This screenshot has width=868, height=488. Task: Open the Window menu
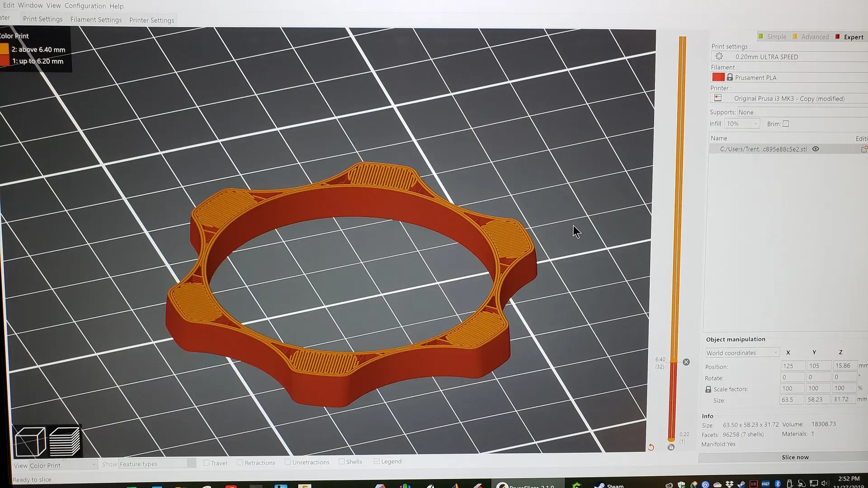click(30, 5)
